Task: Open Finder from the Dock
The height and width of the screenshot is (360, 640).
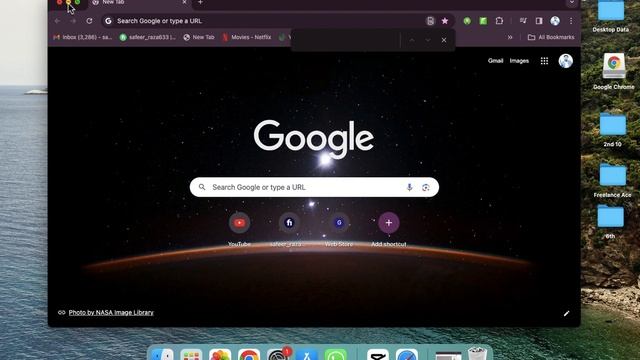Action: pyautogui.click(x=162, y=354)
